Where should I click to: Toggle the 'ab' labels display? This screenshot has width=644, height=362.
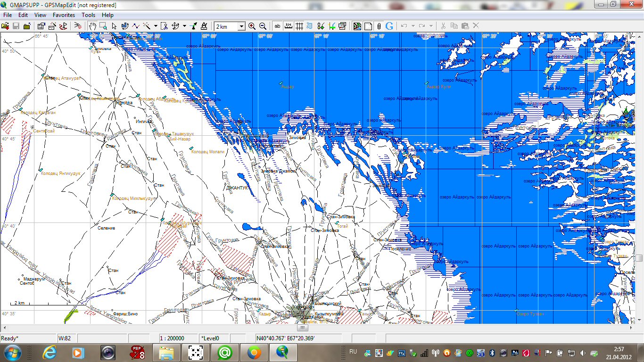(x=277, y=26)
